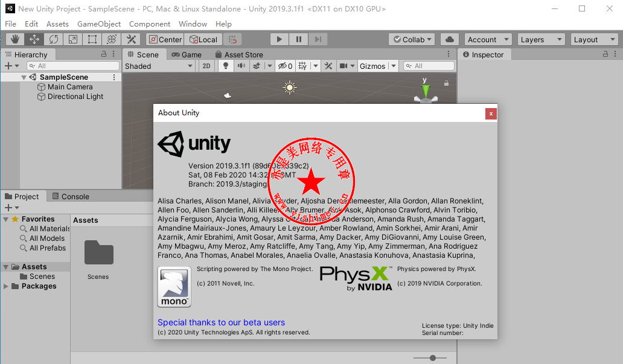Image resolution: width=623 pixels, height=364 pixels.
Task: Select the Scale tool
Action: pyautogui.click(x=73, y=39)
